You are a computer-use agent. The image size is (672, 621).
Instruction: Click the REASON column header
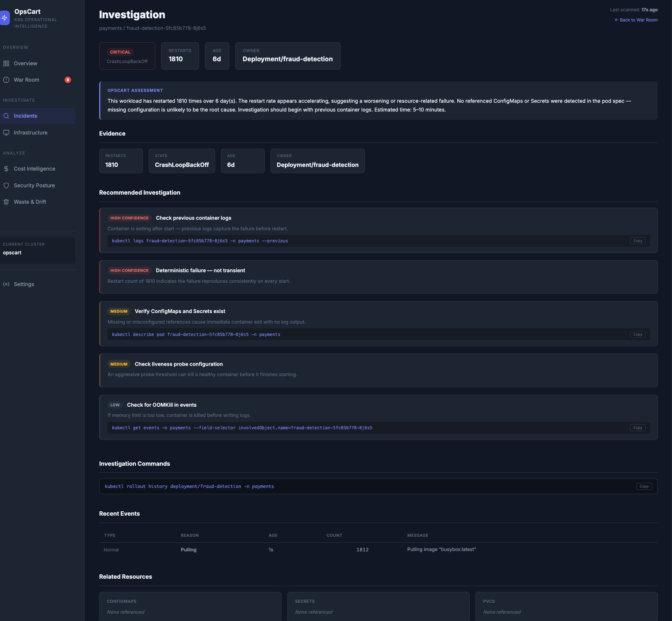point(190,535)
